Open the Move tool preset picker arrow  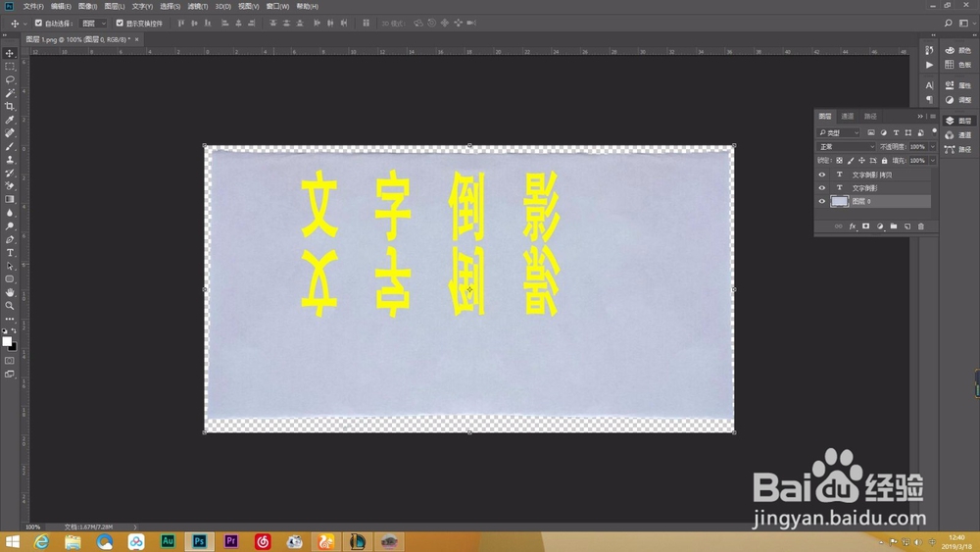(25, 24)
